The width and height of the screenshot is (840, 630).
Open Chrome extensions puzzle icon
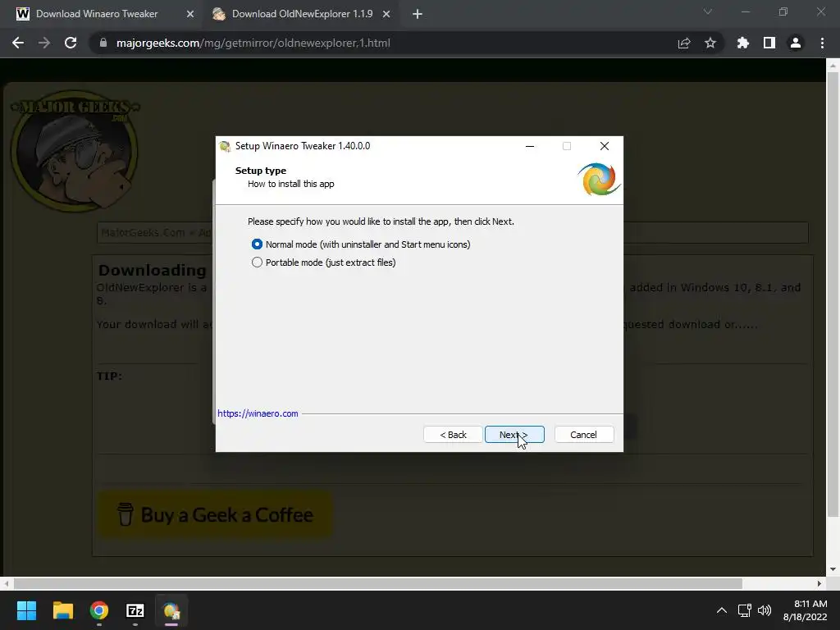[743, 43]
